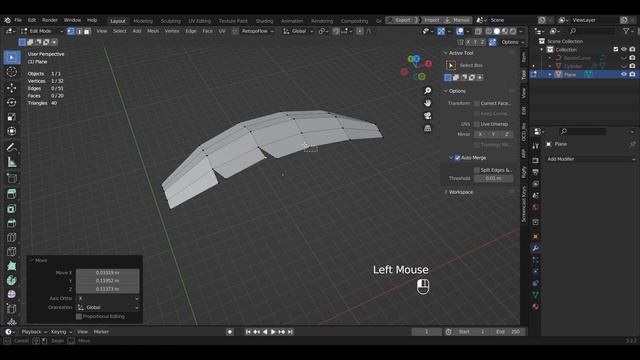Click the pan view hand icon
This screenshot has width=640, height=360.
click(427, 103)
